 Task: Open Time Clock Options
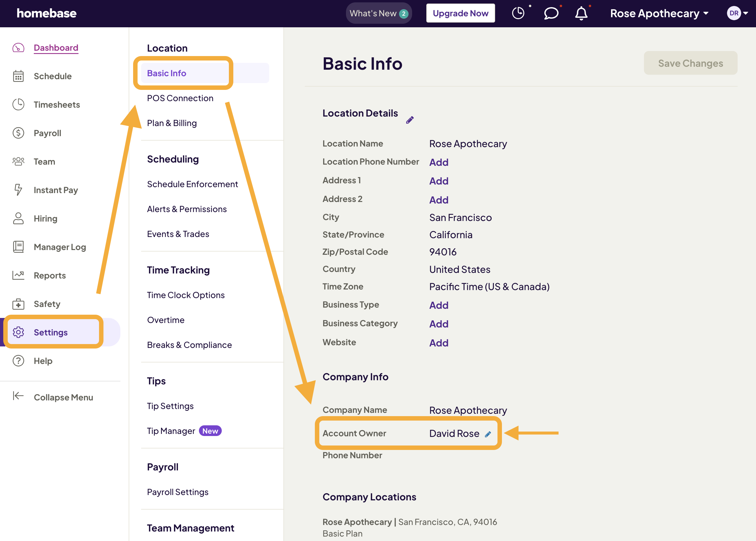point(186,295)
